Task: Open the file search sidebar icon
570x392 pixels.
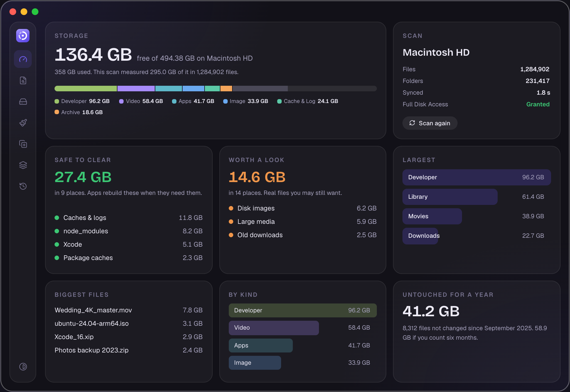Action: [x=23, y=80]
